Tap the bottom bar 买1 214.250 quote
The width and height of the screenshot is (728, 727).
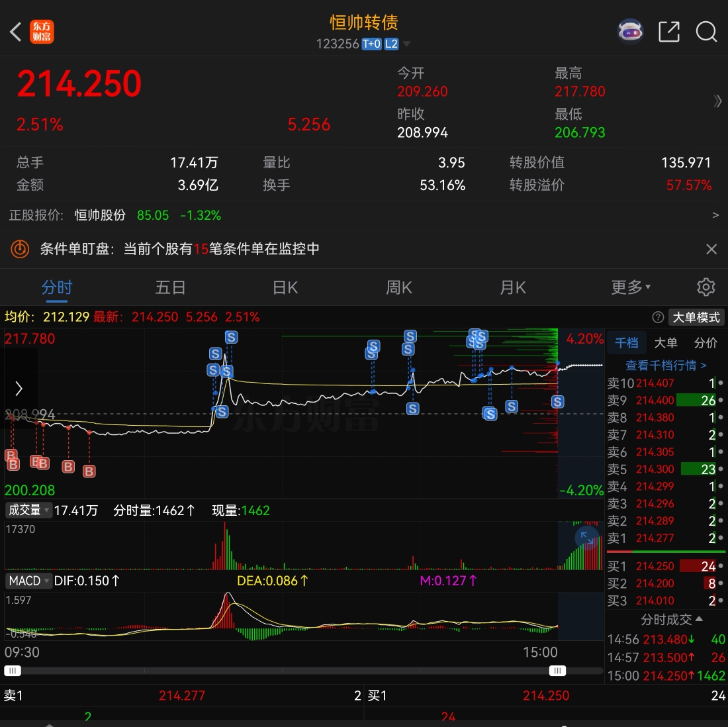(x=546, y=695)
